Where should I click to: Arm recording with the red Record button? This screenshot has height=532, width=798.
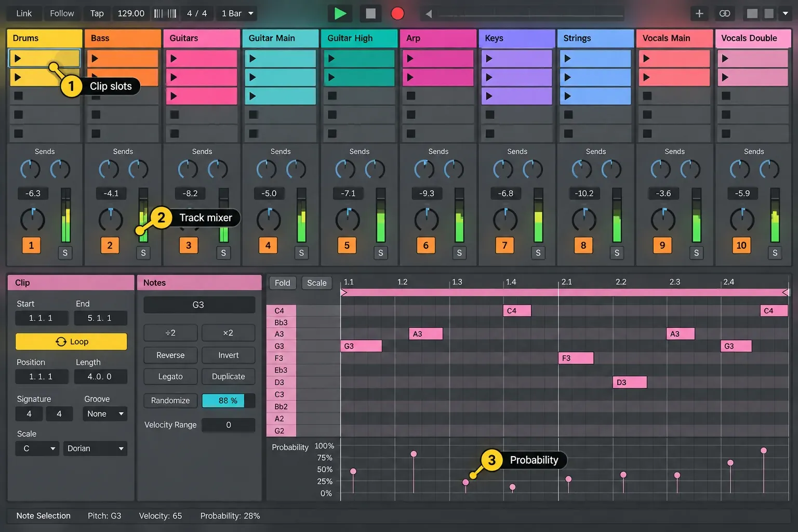pos(397,14)
